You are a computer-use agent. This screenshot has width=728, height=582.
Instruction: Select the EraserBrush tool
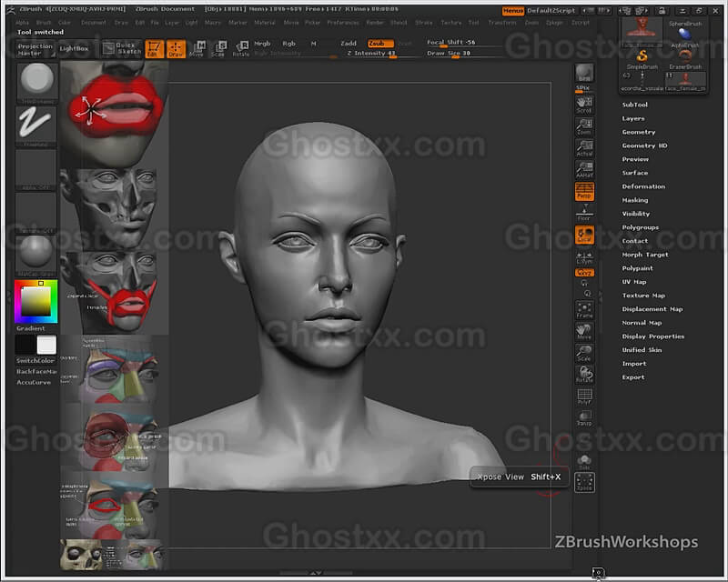[x=685, y=59]
